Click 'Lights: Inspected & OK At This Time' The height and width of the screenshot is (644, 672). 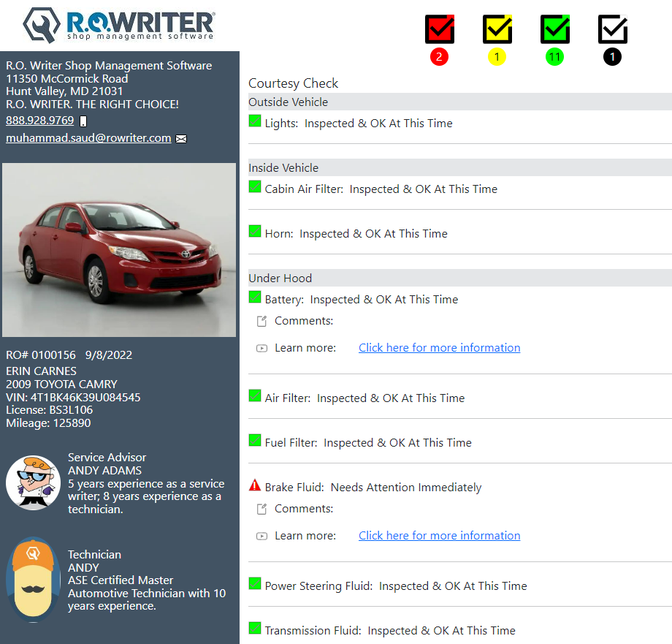coord(359,124)
